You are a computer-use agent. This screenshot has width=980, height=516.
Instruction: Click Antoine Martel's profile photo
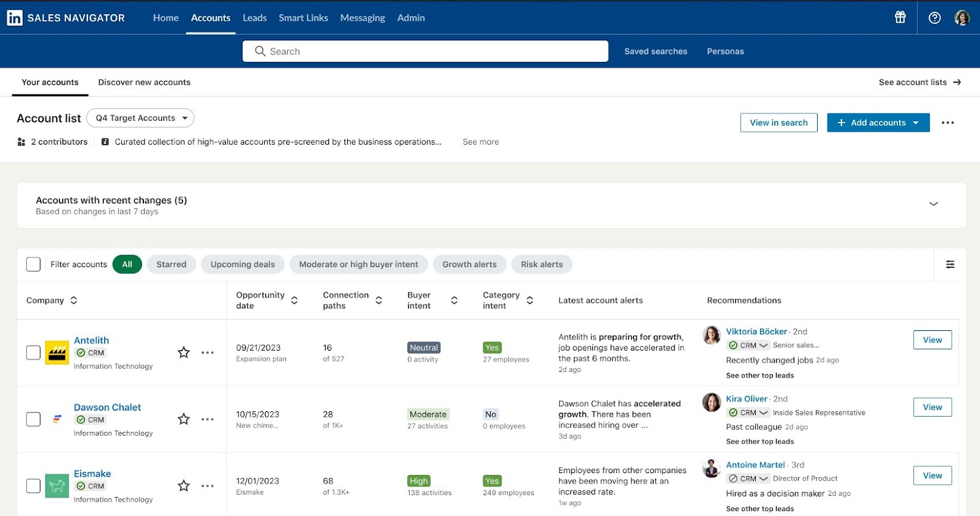click(x=711, y=468)
